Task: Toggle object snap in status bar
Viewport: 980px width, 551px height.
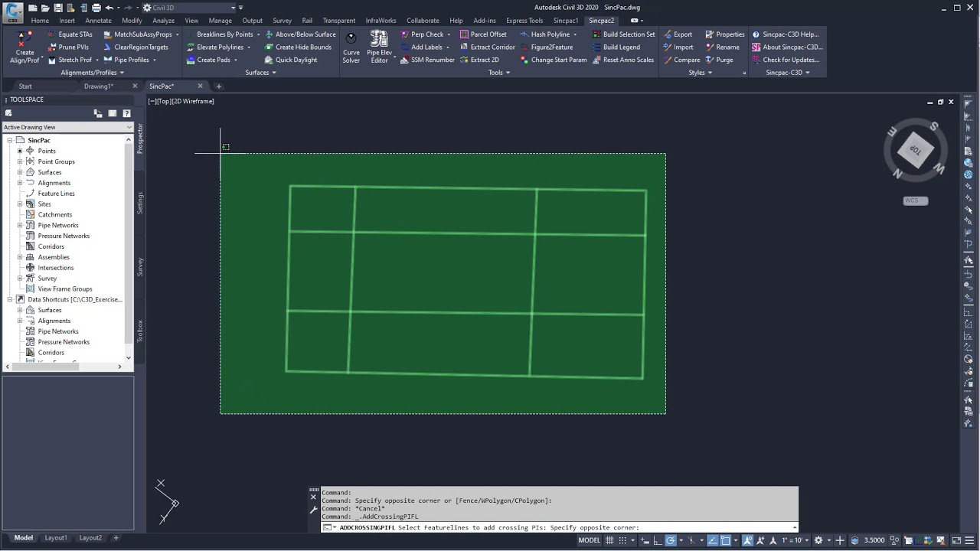Action: pos(726,540)
